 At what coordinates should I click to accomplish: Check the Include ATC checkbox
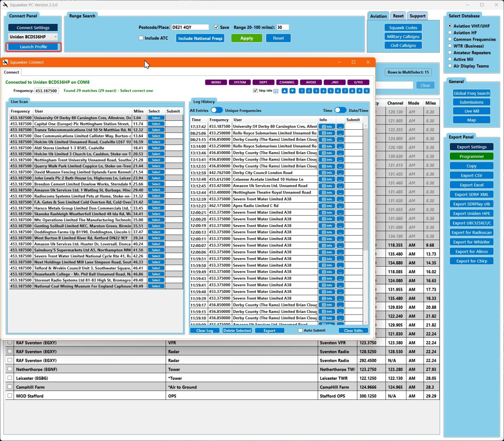click(x=141, y=38)
